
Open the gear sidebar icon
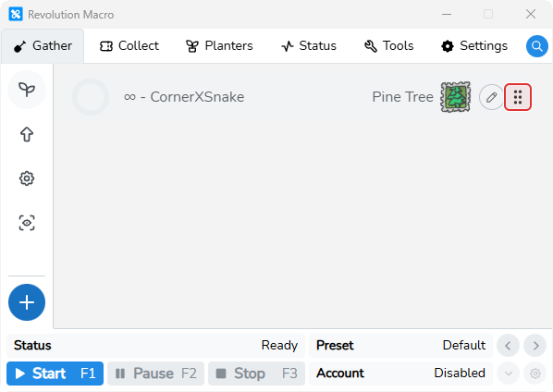(x=27, y=178)
